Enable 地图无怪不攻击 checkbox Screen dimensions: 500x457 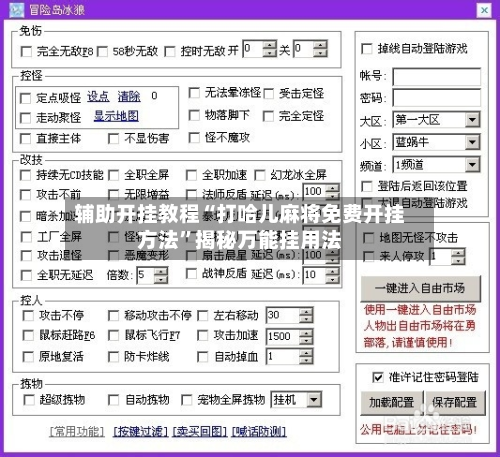pos(368,238)
